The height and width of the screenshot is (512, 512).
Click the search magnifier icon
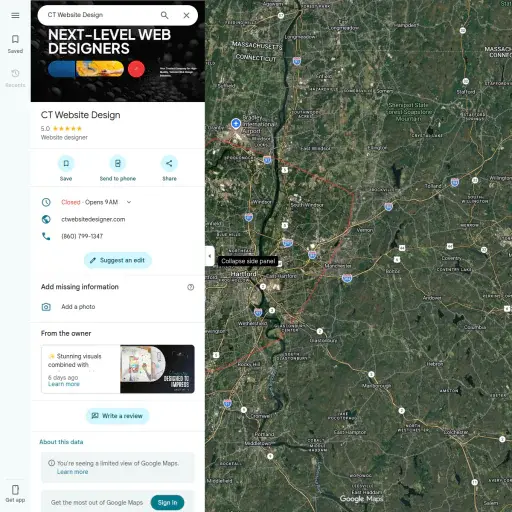164,15
